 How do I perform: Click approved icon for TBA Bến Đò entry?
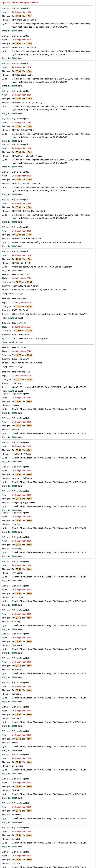click(x=13, y=271)
